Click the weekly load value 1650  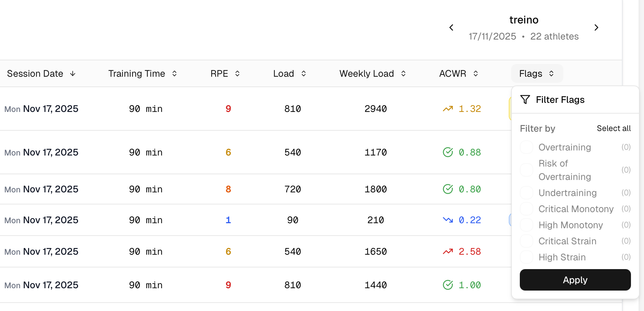click(376, 251)
